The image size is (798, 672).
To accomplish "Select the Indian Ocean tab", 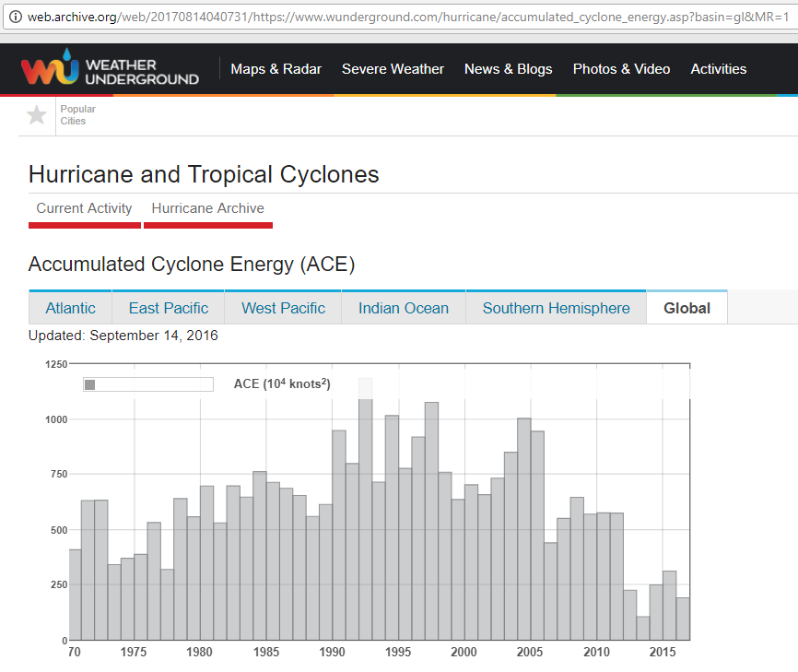I will click(403, 308).
